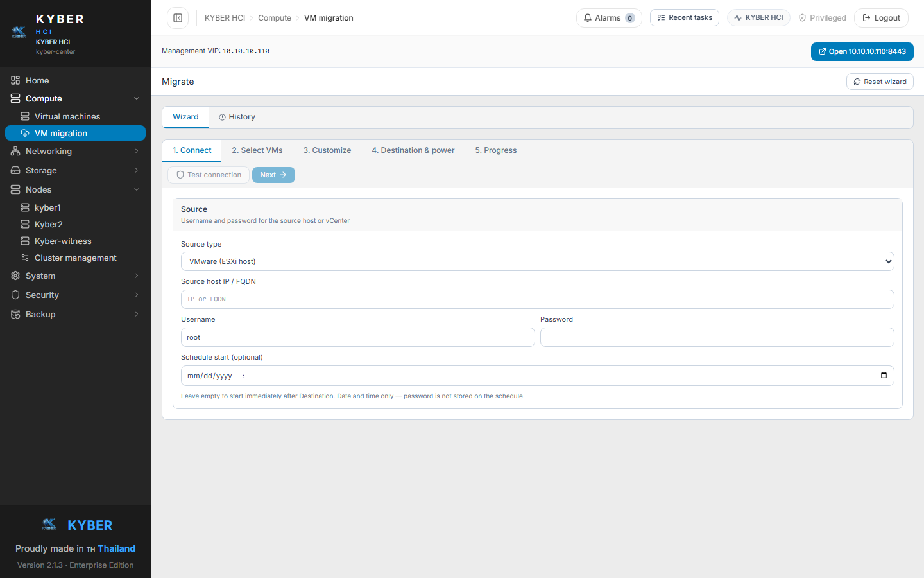Log out using Logout button
The width and height of the screenshot is (924, 578).
[881, 18]
